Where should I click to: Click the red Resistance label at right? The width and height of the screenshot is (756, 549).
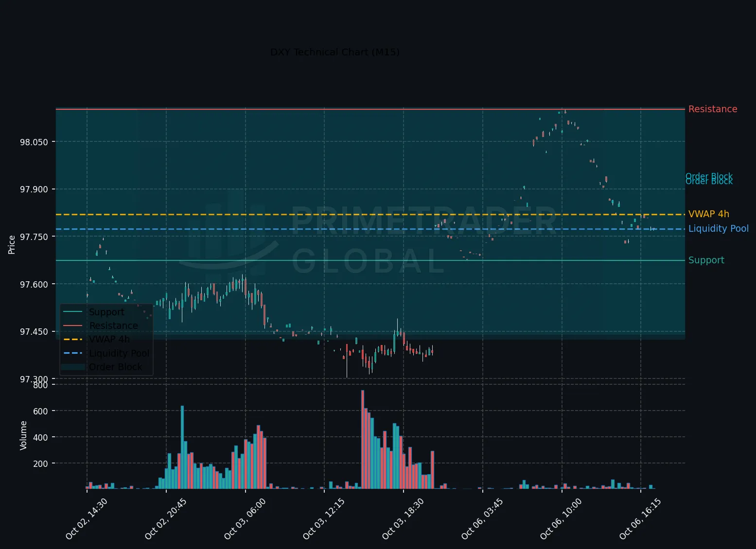click(x=712, y=109)
